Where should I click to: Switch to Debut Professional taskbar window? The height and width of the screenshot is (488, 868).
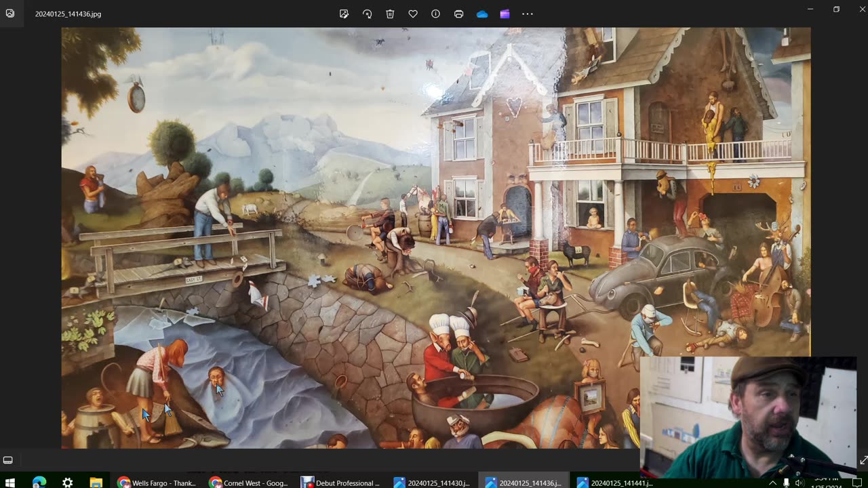click(x=340, y=483)
